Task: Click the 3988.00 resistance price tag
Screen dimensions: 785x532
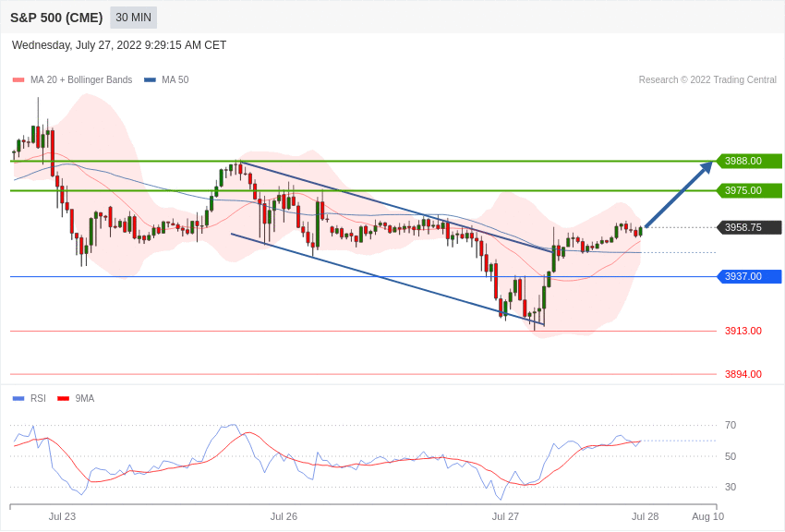Action: 750,161
